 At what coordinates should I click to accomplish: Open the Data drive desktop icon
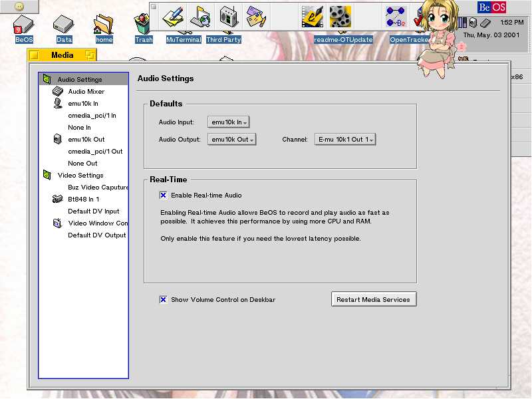(64, 25)
